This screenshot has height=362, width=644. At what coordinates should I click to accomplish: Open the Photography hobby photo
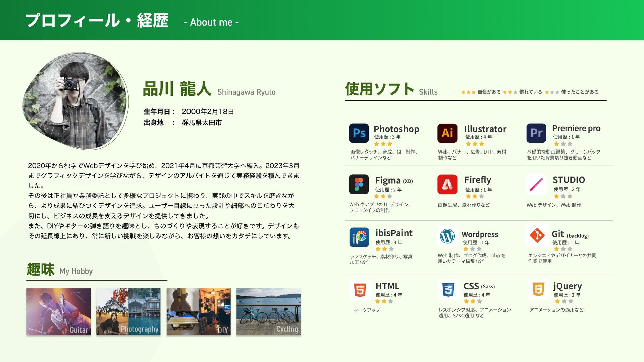(x=128, y=312)
